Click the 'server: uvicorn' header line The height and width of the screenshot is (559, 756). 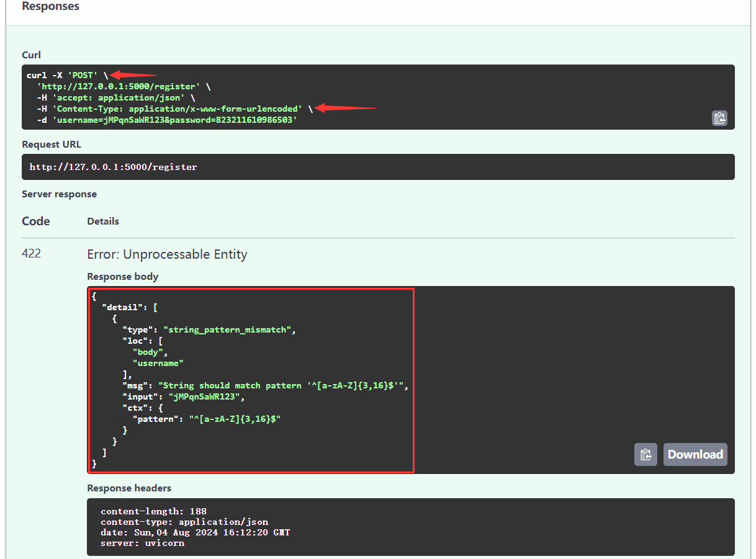pos(142,543)
